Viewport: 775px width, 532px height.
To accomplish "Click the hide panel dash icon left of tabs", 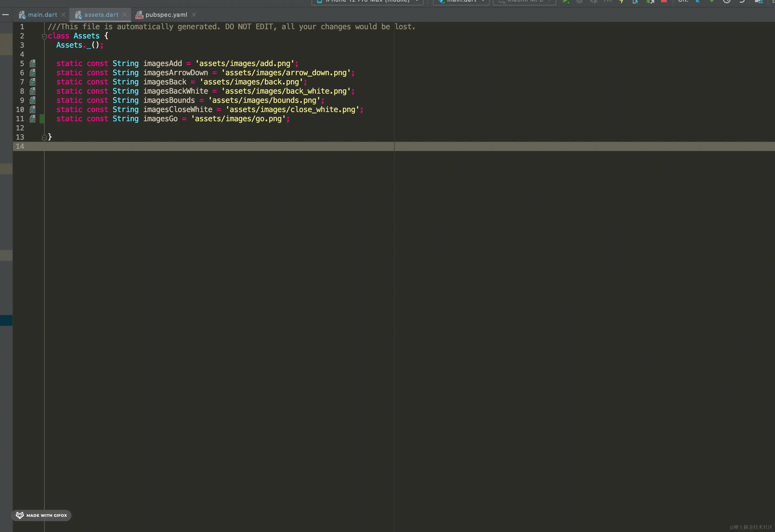I will point(5,15).
